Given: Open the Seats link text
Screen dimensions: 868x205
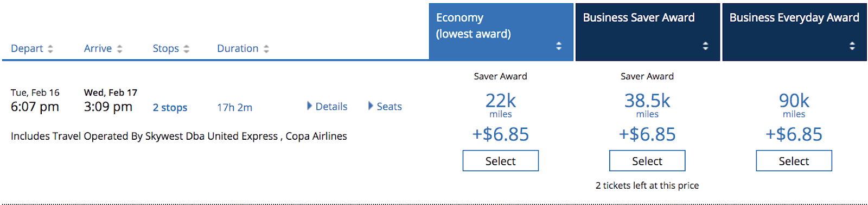Looking at the screenshot, I should (x=390, y=107).
